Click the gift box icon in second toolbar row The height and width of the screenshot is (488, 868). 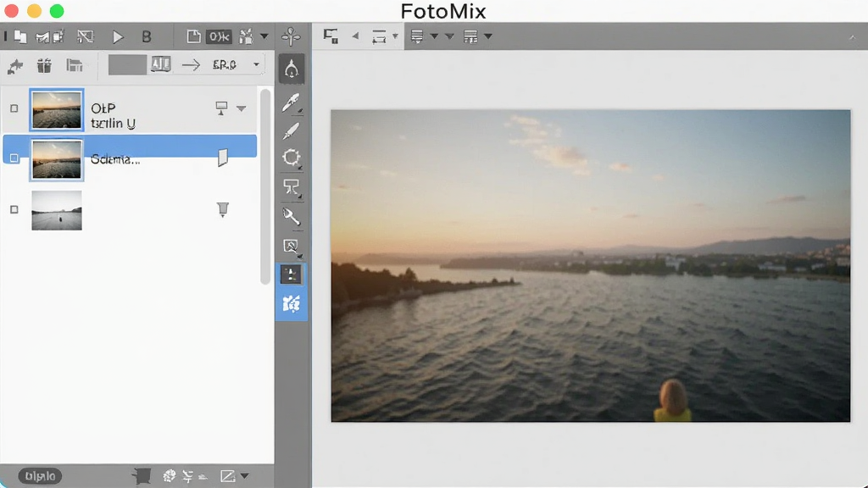click(x=44, y=66)
